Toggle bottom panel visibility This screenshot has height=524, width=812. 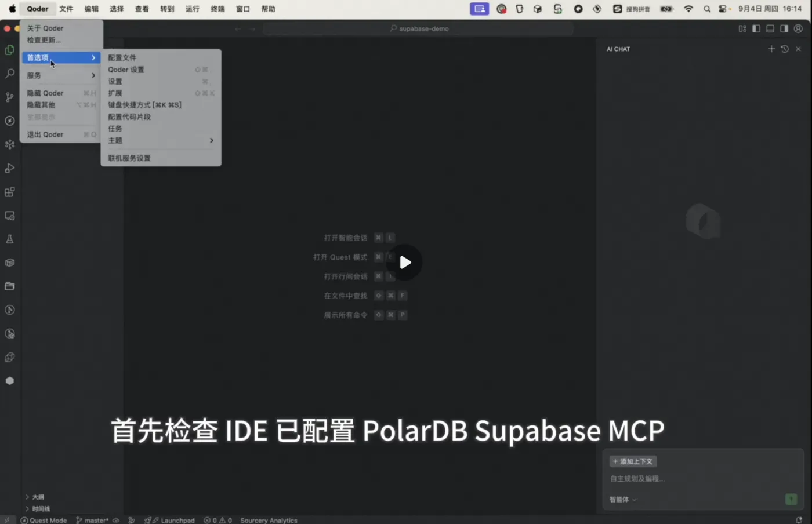click(x=770, y=28)
